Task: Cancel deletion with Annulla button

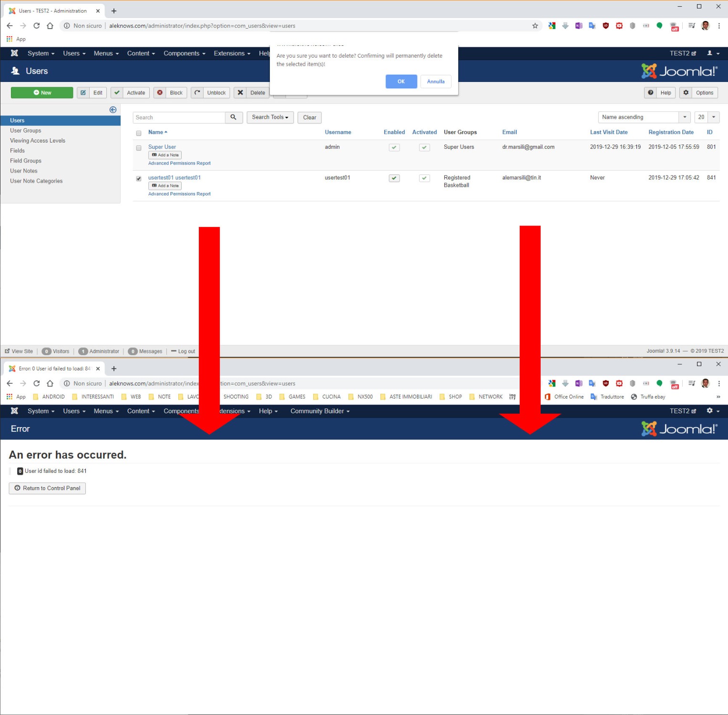Action: 436,82
